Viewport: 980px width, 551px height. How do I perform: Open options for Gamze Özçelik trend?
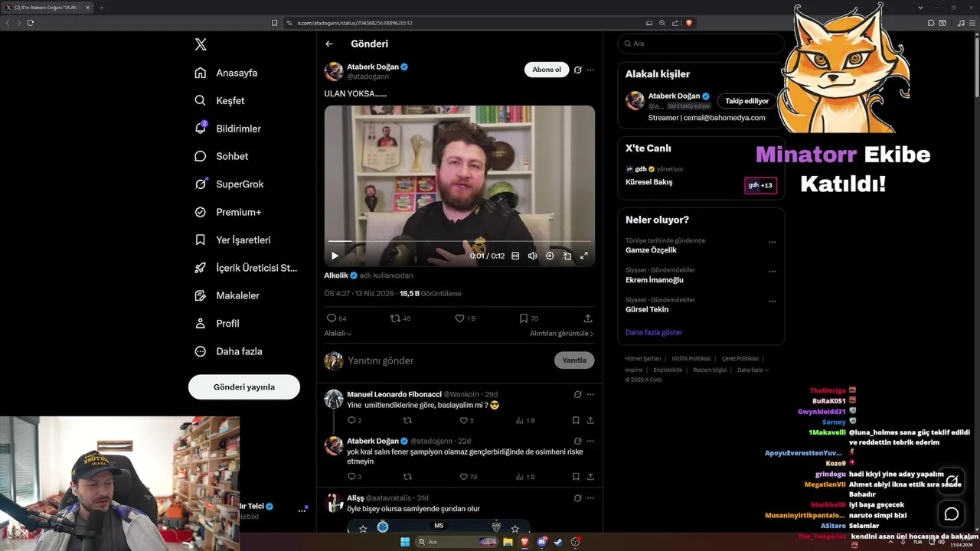772,242
